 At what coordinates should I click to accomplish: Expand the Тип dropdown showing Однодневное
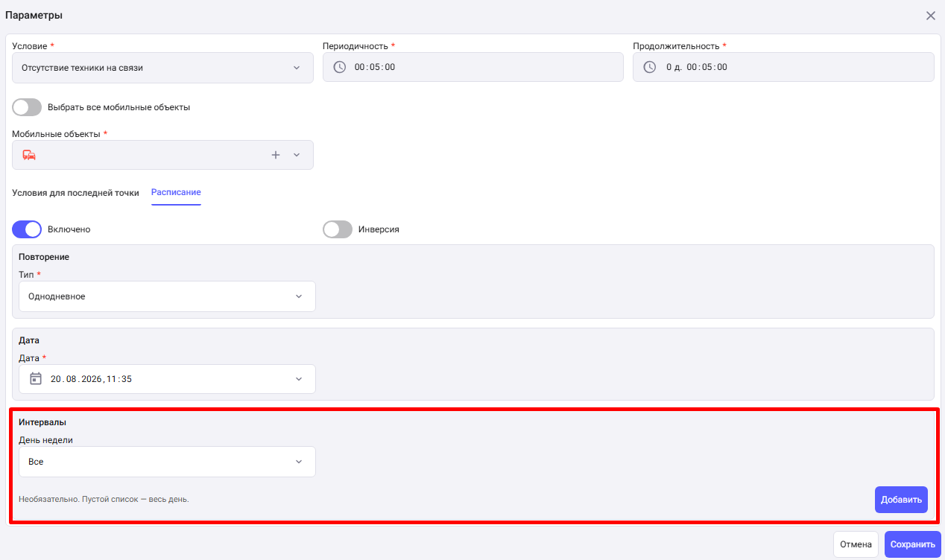pyautogui.click(x=167, y=296)
